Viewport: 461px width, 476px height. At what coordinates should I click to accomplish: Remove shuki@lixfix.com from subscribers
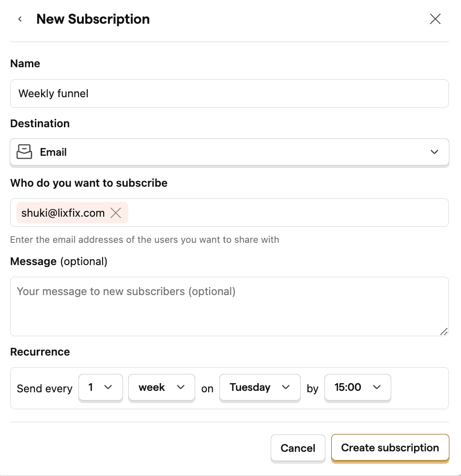point(116,213)
